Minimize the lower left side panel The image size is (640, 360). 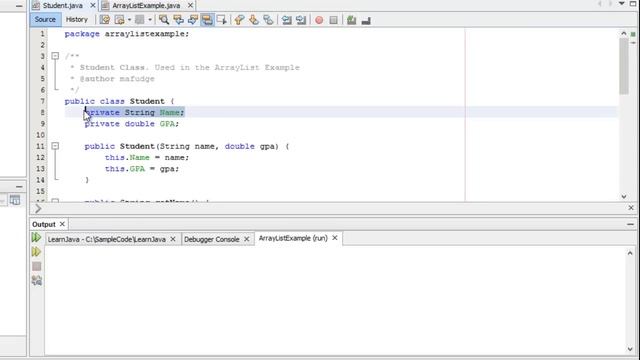click(19, 187)
